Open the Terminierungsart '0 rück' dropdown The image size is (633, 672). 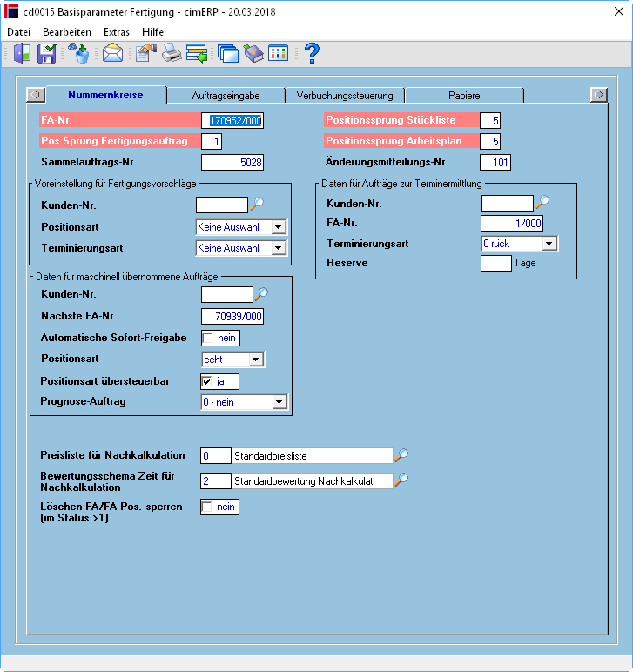tap(549, 244)
